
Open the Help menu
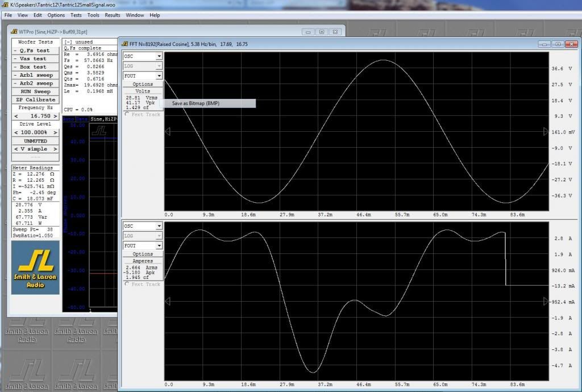click(155, 15)
